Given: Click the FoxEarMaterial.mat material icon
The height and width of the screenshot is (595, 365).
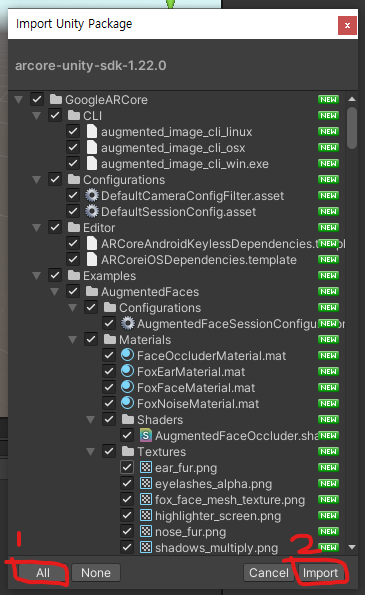Looking at the screenshot, I should tap(127, 371).
